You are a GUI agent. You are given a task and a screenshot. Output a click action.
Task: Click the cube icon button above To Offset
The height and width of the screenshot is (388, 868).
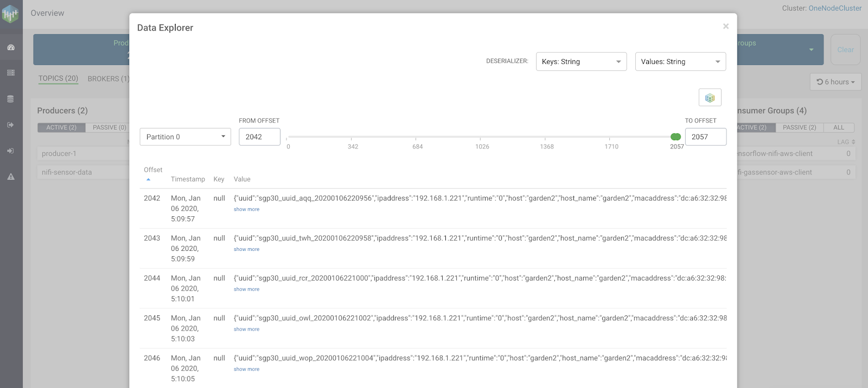(710, 98)
